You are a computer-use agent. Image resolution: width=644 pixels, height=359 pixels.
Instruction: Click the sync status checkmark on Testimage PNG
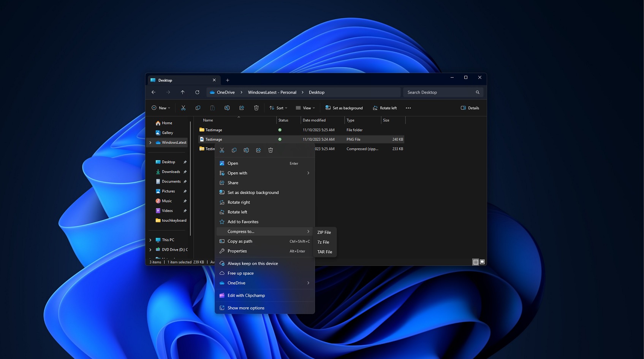pyautogui.click(x=280, y=139)
